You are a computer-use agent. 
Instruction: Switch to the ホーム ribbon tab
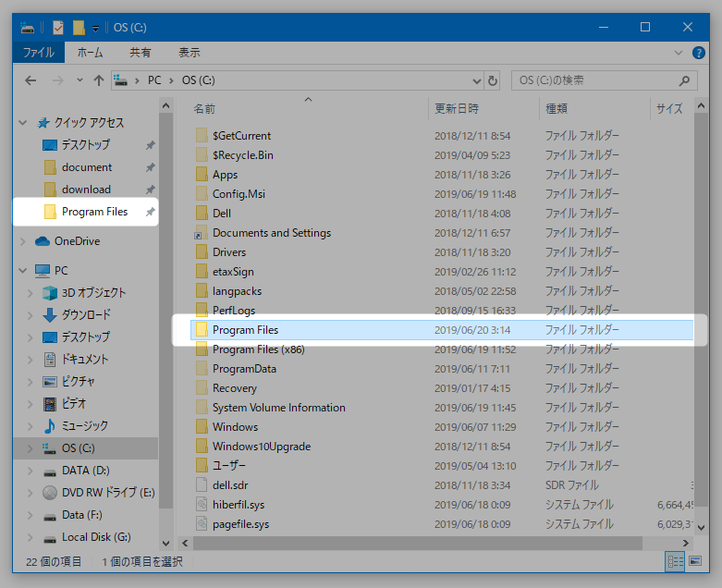coord(90,53)
